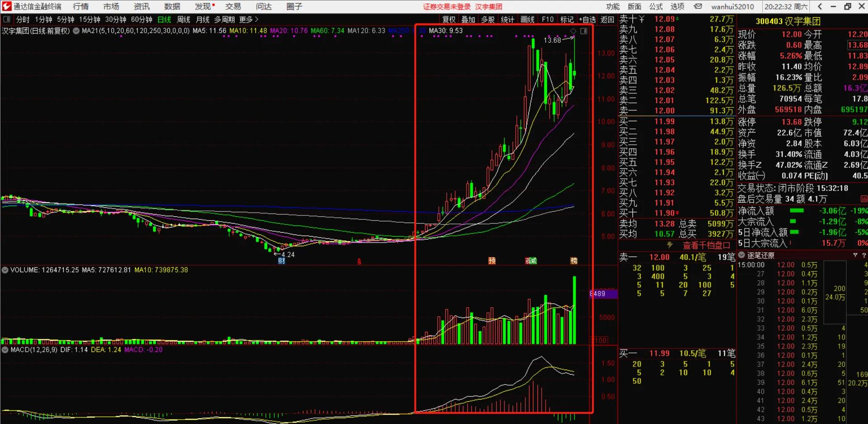The height and width of the screenshot is (424, 868).
Task: Click the 榜 ranking marker under the chart
Action: pyautogui.click(x=574, y=261)
